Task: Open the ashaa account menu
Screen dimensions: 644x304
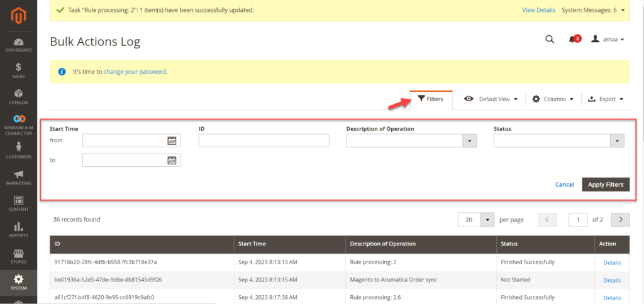Action: coord(608,40)
